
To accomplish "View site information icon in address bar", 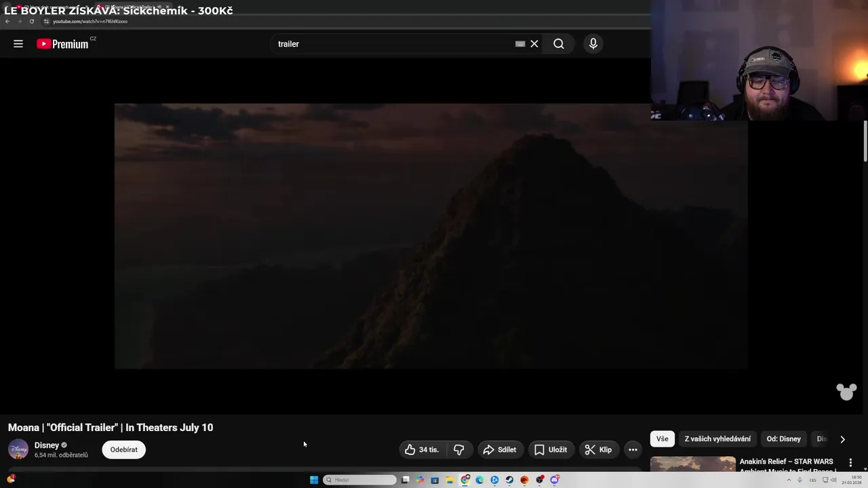I will 46,21.
